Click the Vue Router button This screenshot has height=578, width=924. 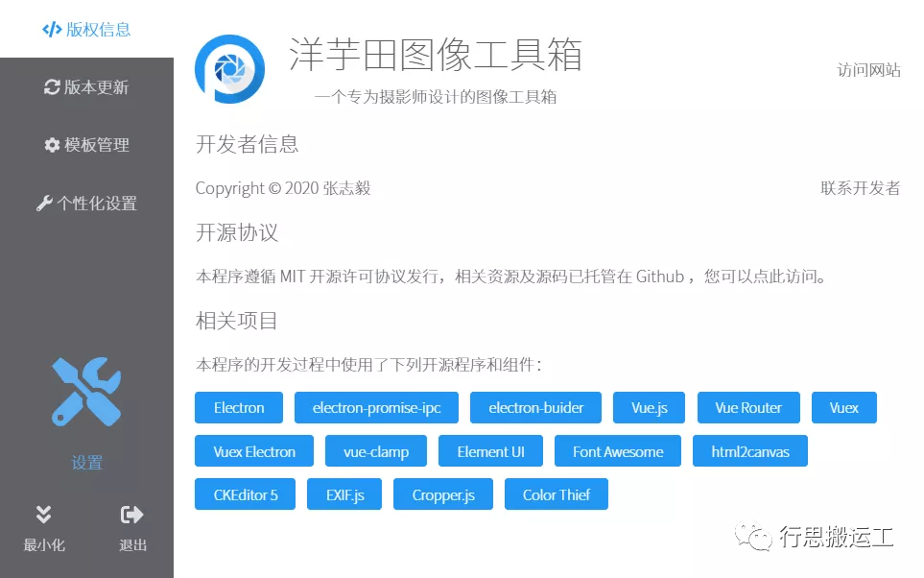pyautogui.click(x=748, y=407)
